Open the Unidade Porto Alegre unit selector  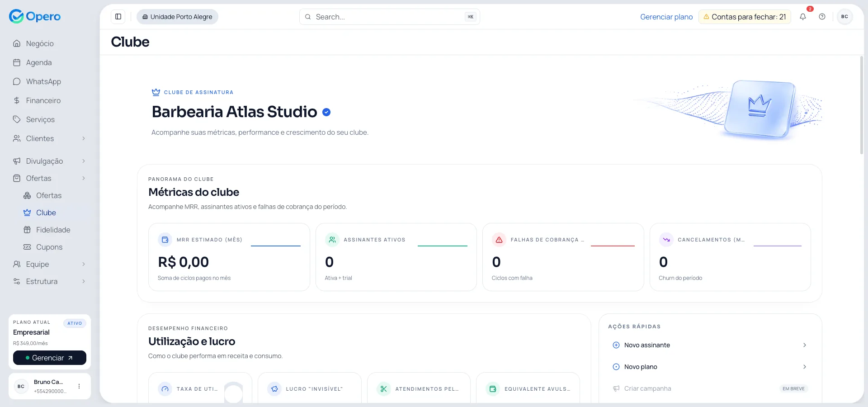click(x=177, y=17)
